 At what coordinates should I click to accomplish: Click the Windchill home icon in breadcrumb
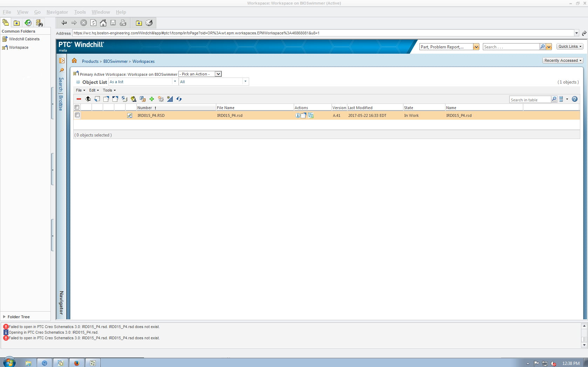[74, 61]
